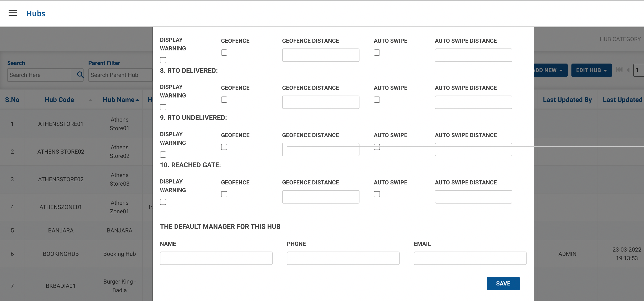Sort by Hub Code arrow icon
The image size is (644, 301).
[90, 100]
